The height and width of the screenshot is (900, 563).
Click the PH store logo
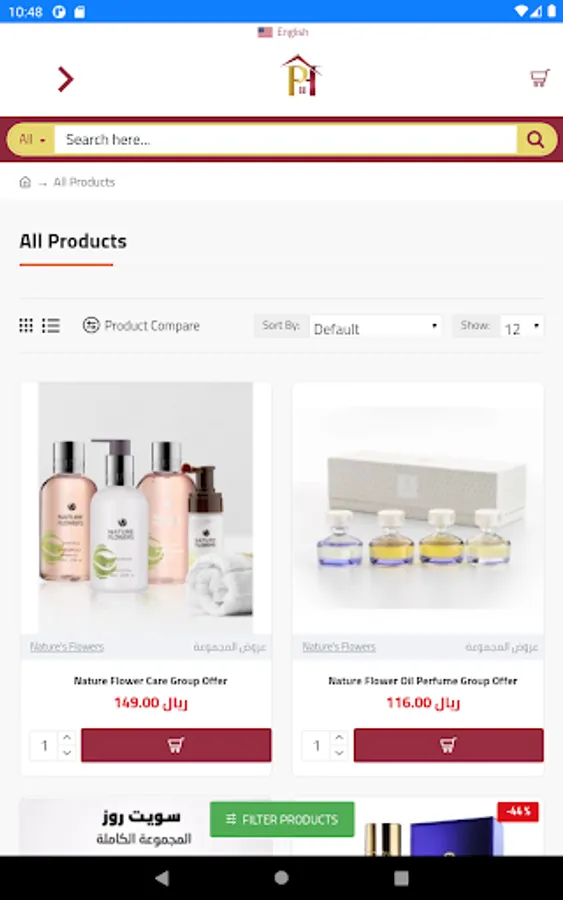(x=301, y=76)
